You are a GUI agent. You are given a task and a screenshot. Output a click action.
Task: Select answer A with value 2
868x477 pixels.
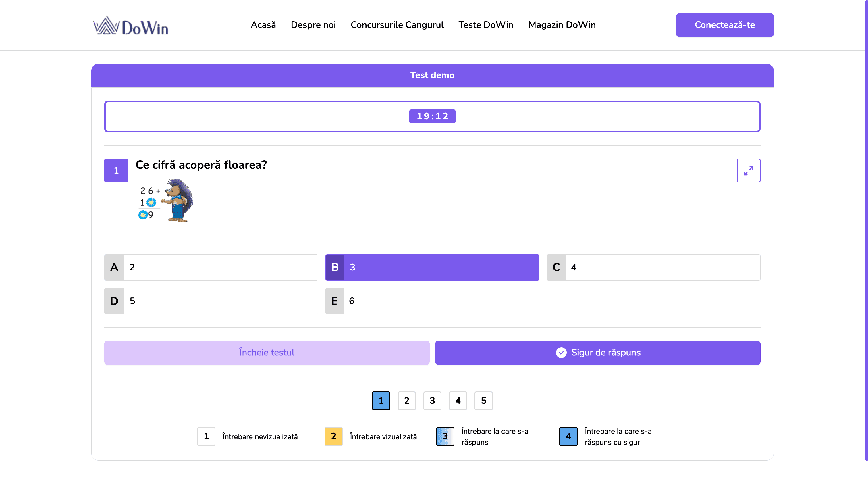(211, 267)
